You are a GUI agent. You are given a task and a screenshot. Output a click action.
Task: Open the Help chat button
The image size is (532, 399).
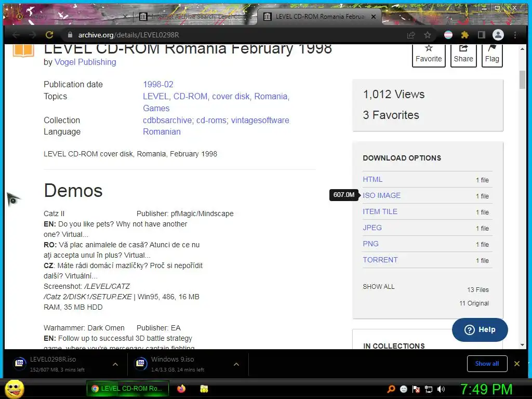point(480,330)
